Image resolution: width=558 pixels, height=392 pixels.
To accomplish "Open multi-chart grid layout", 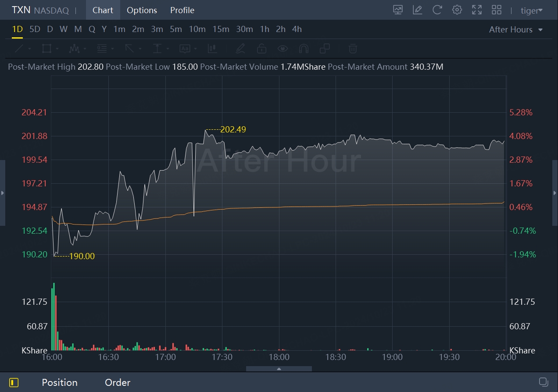I will point(497,10).
